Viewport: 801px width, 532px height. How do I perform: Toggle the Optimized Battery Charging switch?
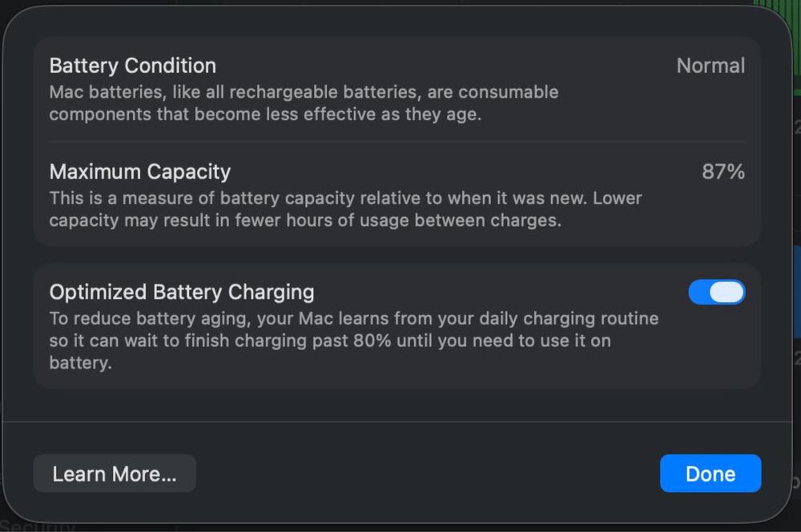[x=716, y=292]
